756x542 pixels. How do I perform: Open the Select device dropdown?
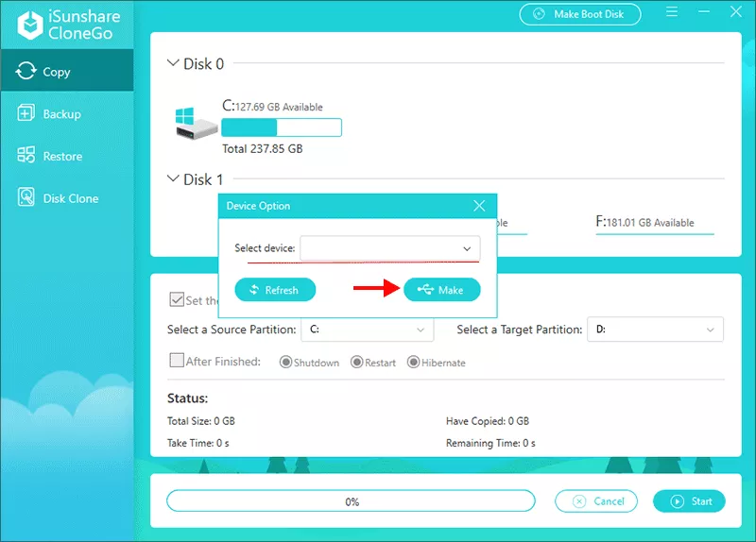(x=390, y=248)
